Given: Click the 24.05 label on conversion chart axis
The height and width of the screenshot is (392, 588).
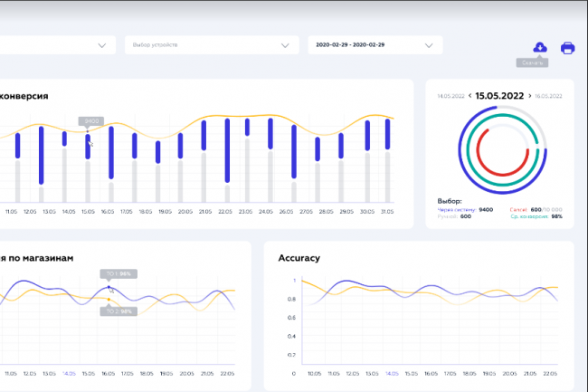Looking at the screenshot, I should click(265, 212).
